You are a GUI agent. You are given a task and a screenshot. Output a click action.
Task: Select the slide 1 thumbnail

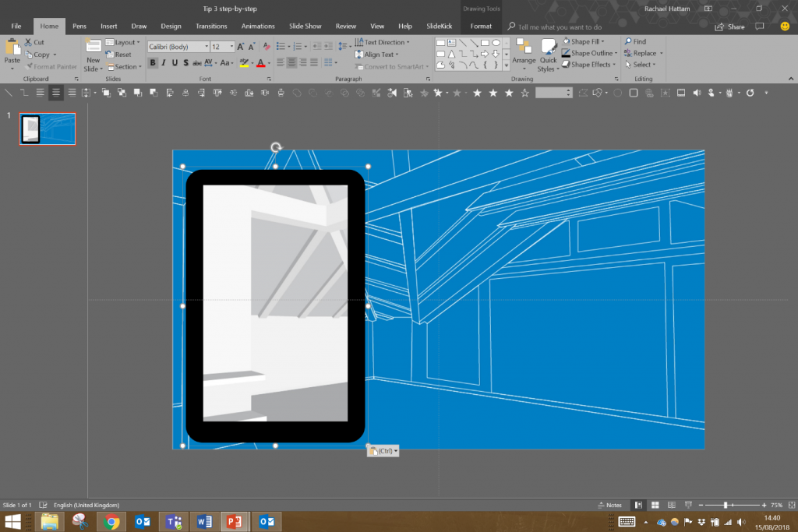(47, 129)
